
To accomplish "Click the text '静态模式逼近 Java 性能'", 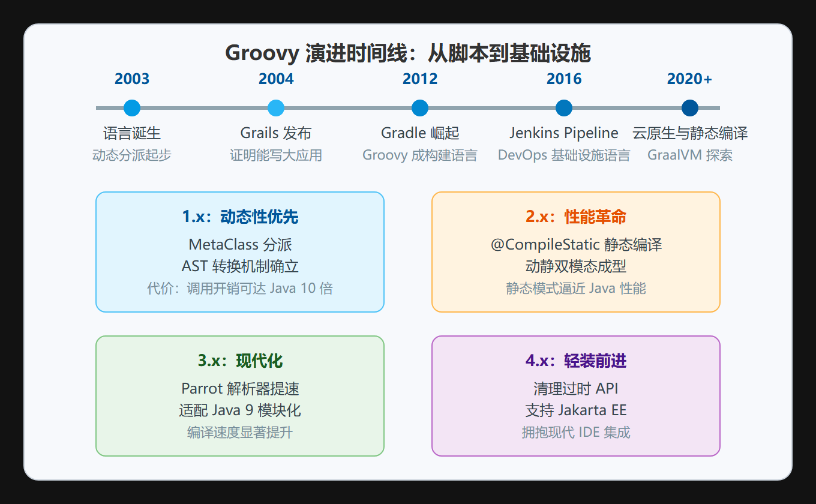I will [576, 289].
